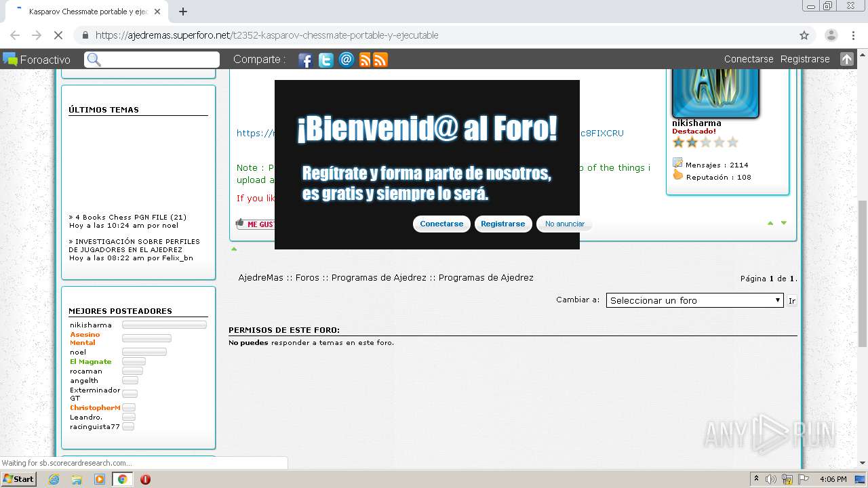Image resolution: width=868 pixels, height=488 pixels.
Task: Open the 'Seleccionar un foro' dropdown
Action: (x=695, y=300)
